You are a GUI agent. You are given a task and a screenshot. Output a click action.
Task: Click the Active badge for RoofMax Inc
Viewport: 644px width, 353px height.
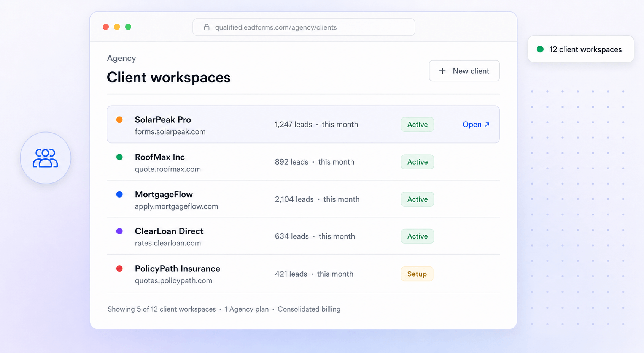[x=417, y=162]
